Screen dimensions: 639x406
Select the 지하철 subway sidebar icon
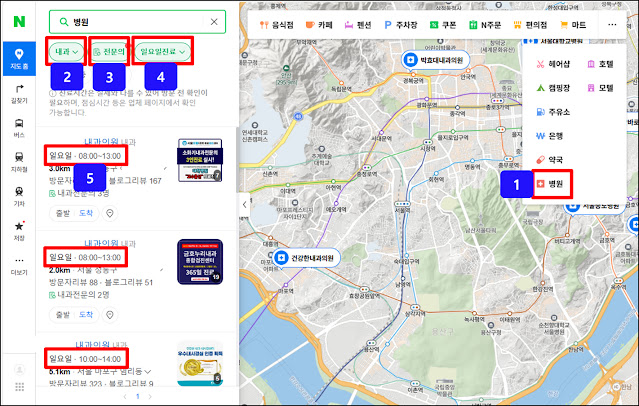[x=19, y=162]
